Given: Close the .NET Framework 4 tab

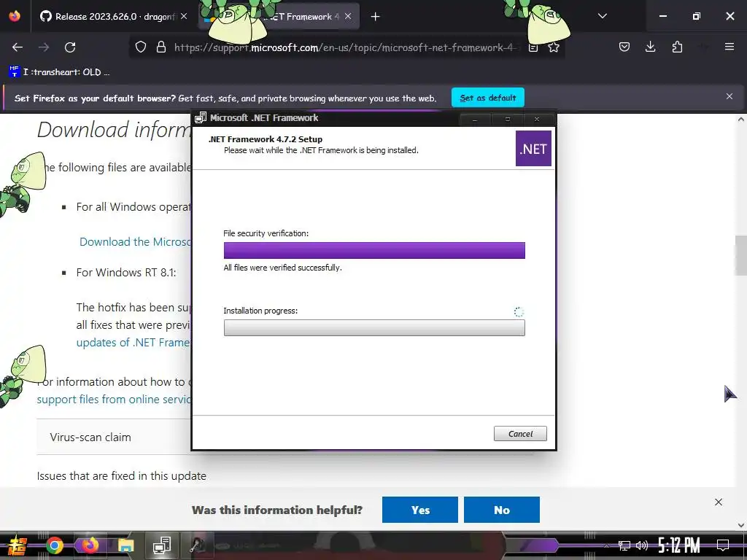Looking at the screenshot, I should click(348, 16).
